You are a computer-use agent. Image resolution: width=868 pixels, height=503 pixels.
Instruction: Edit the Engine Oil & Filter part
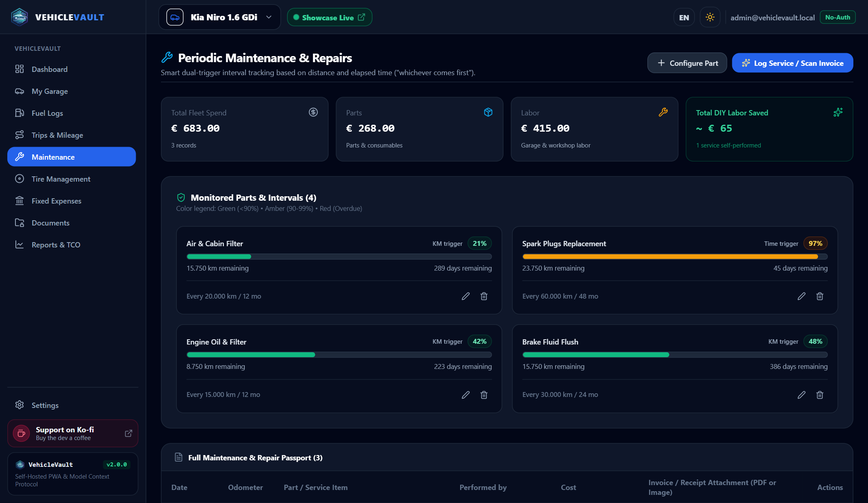click(466, 395)
